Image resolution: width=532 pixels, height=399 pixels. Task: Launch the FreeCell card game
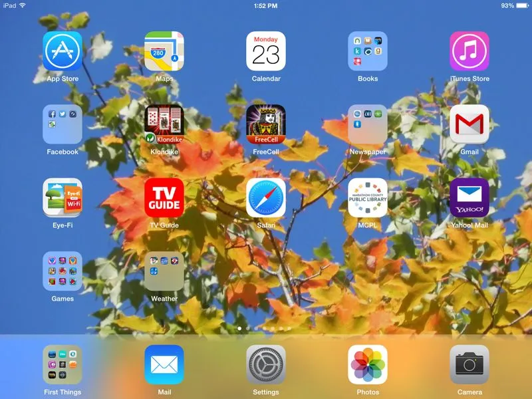tap(266, 124)
